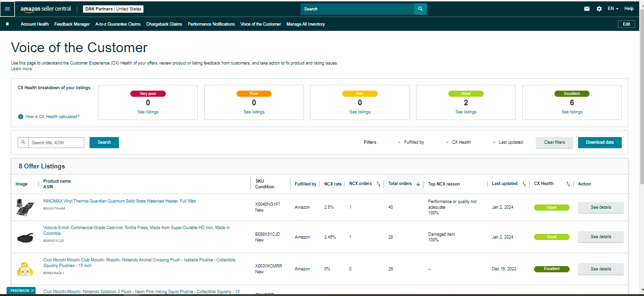See details for Victoria tortilla press
The width and height of the screenshot is (644, 296).
pyautogui.click(x=601, y=237)
